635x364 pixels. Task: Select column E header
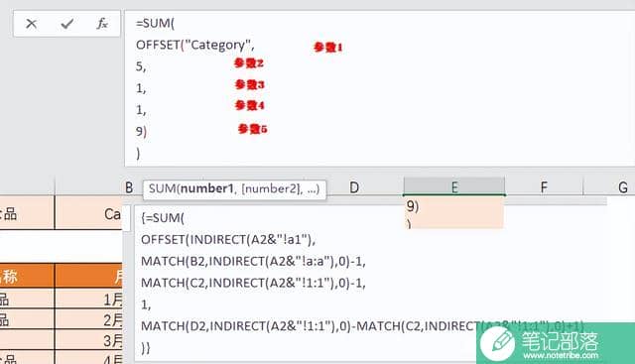(x=454, y=187)
